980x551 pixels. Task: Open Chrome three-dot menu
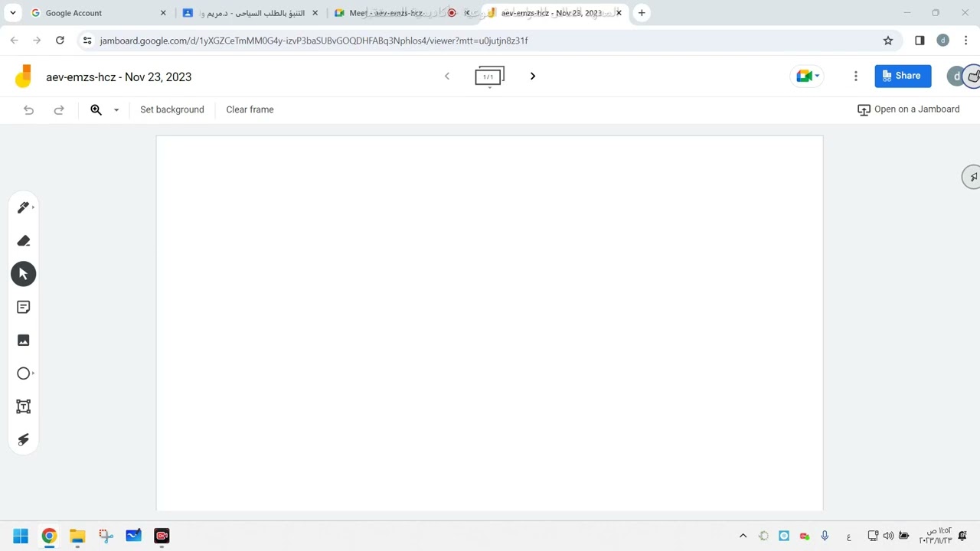click(x=966, y=41)
